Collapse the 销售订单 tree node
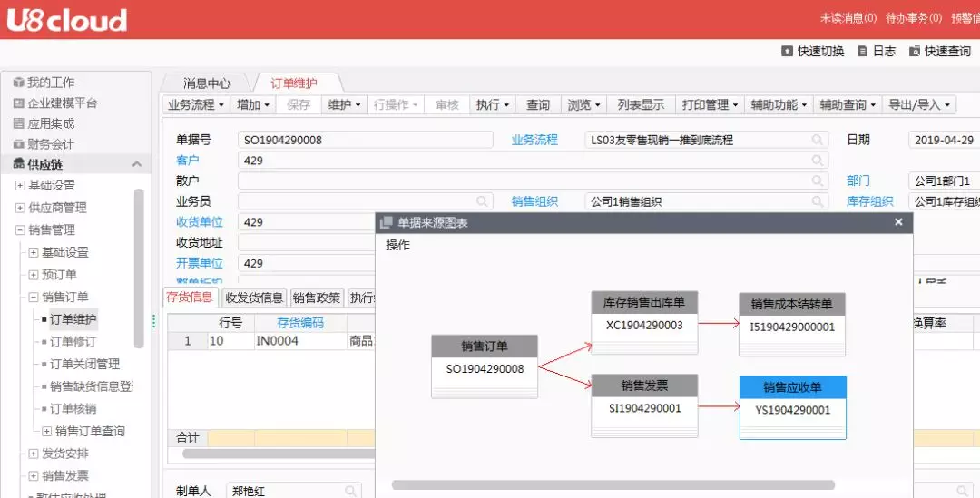This screenshot has width=980, height=498. [34, 297]
